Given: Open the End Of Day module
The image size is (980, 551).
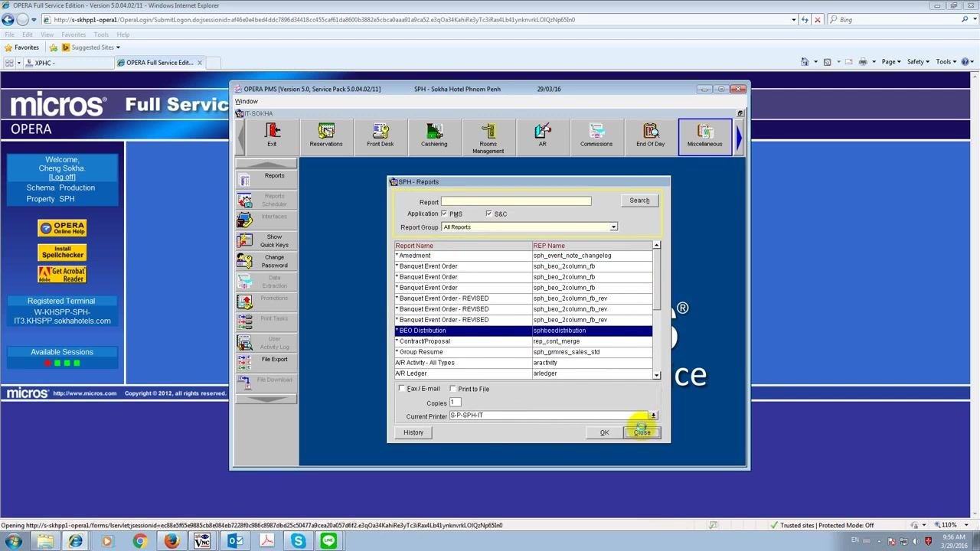Looking at the screenshot, I should (651, 136).
